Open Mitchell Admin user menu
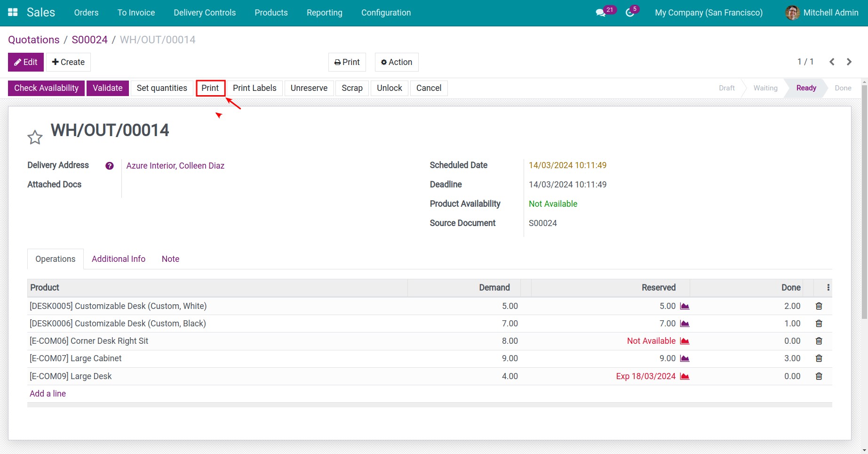This screenshot has height=454, width=868. (x=822, y=13)
